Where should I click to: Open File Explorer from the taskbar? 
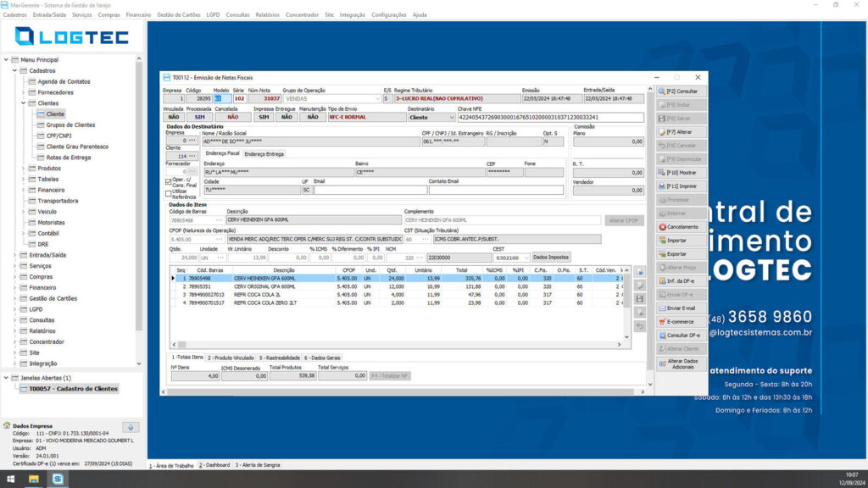[x=34, y=480]
